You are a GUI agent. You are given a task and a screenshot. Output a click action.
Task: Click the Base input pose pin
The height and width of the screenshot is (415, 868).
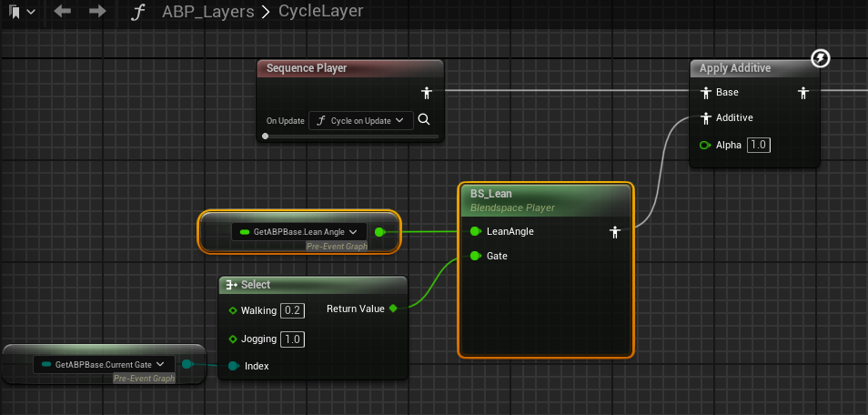(705, 93)
